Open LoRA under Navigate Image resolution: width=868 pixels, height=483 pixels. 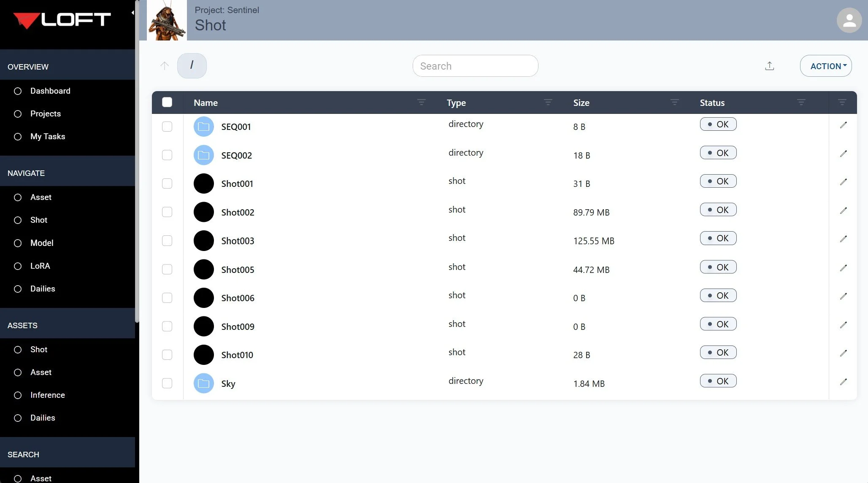[x=40, y=266]
